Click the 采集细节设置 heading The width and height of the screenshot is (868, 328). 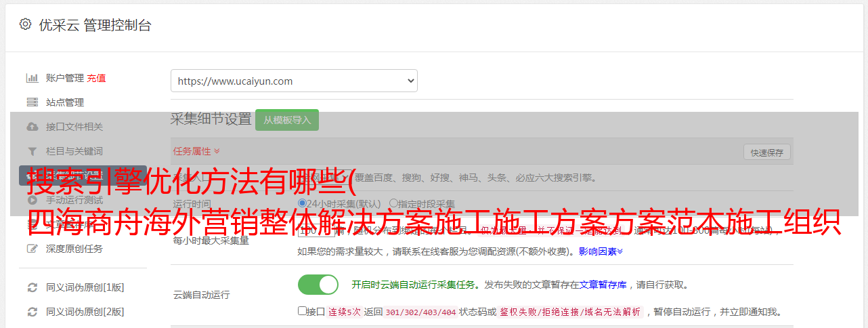pyautogui.click(x=211, y=119)
